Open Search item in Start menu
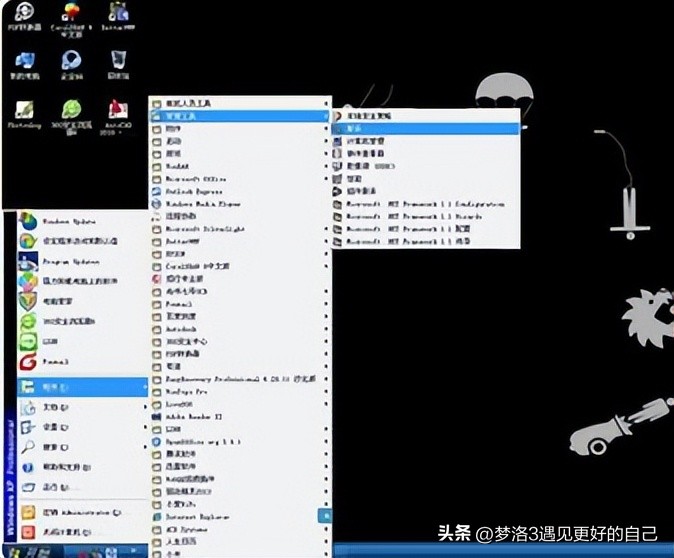This screenshot has height=558, width=674. 82,447
